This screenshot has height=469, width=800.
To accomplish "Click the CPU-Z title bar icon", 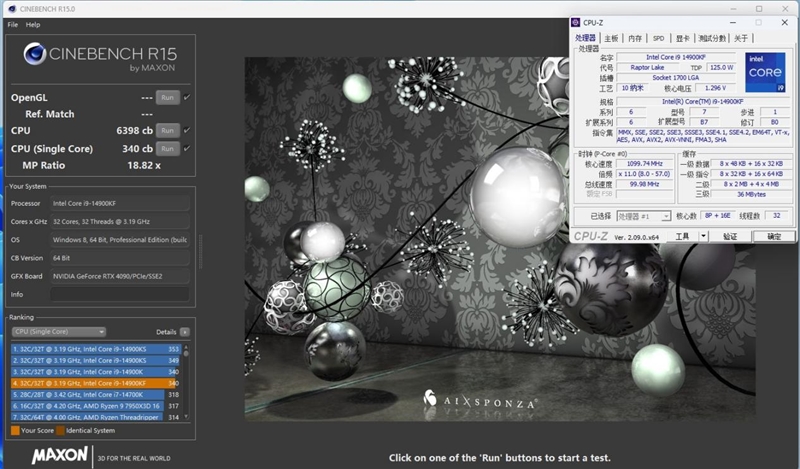I will (576, 22).
